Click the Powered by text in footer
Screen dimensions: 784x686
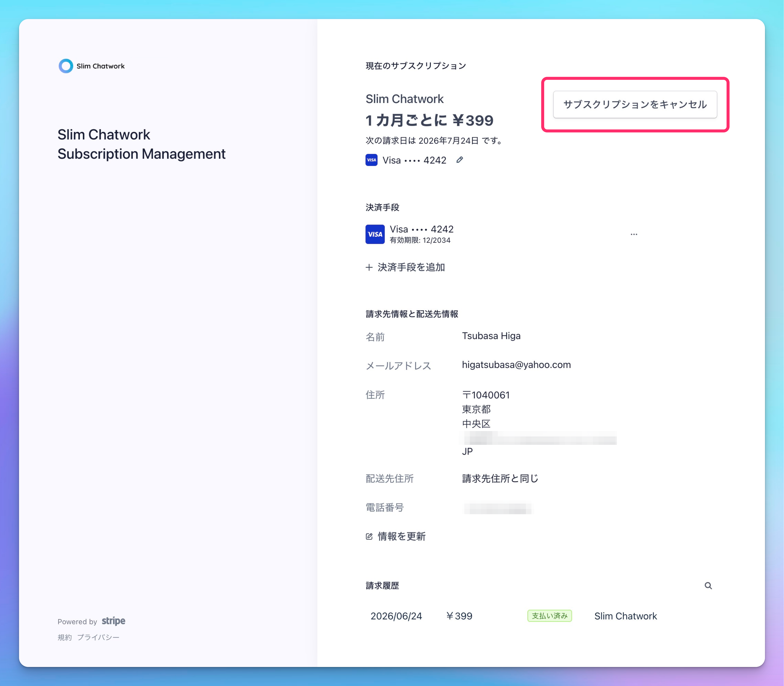(x=77, y=622)
